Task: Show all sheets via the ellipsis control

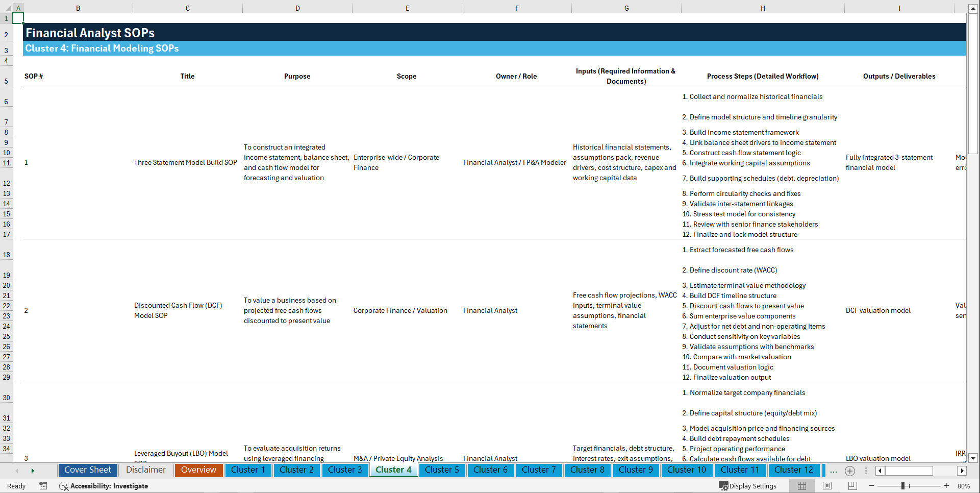Action: point(834,471)
